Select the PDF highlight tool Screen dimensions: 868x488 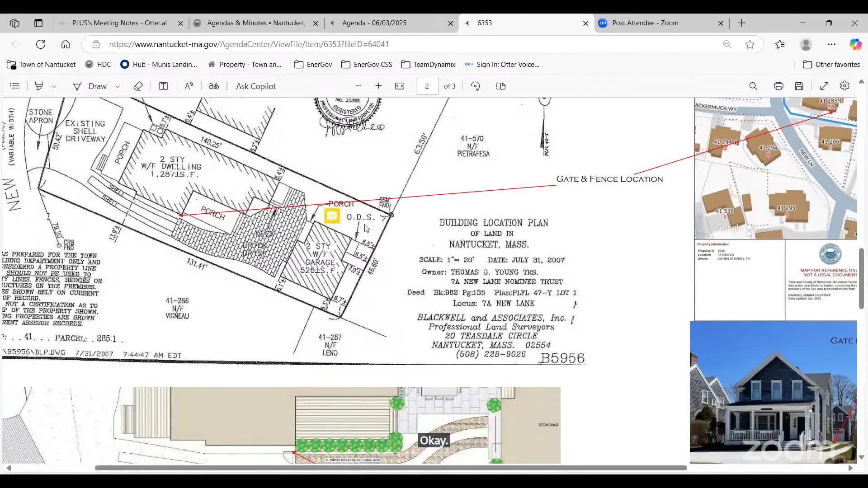coord(39,86)
